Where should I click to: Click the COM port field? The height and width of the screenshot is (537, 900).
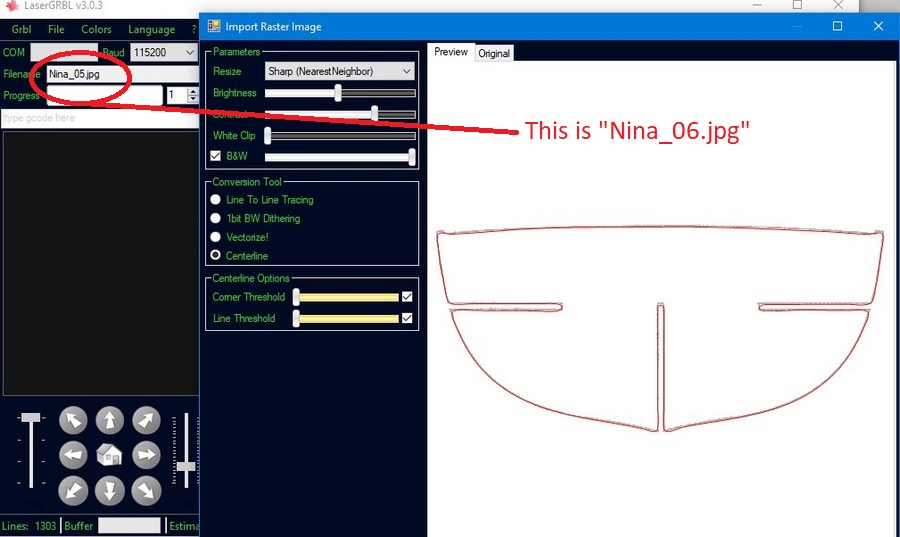[64, 52]
